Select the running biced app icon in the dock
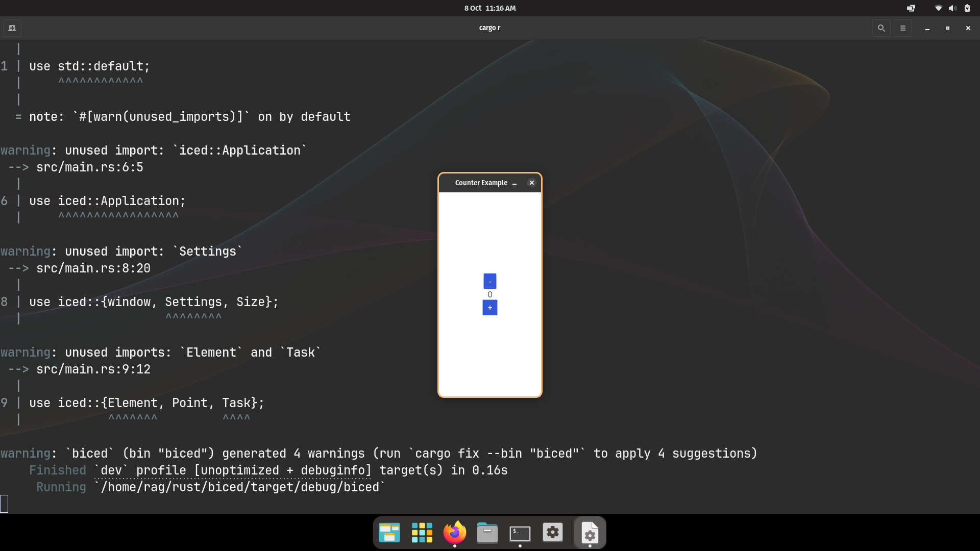The width and height of the screenshot is (980, 551). coord(590,532)
